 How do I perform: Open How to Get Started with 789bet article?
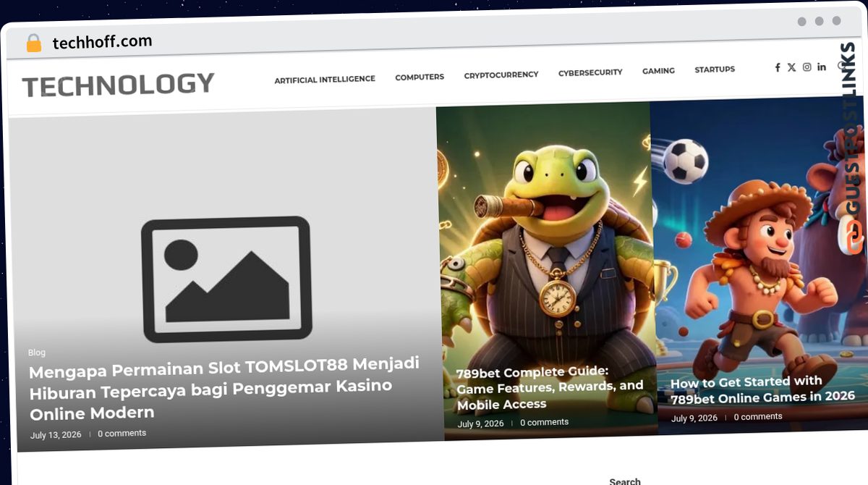pyautogui.click(x=762, y=389)
